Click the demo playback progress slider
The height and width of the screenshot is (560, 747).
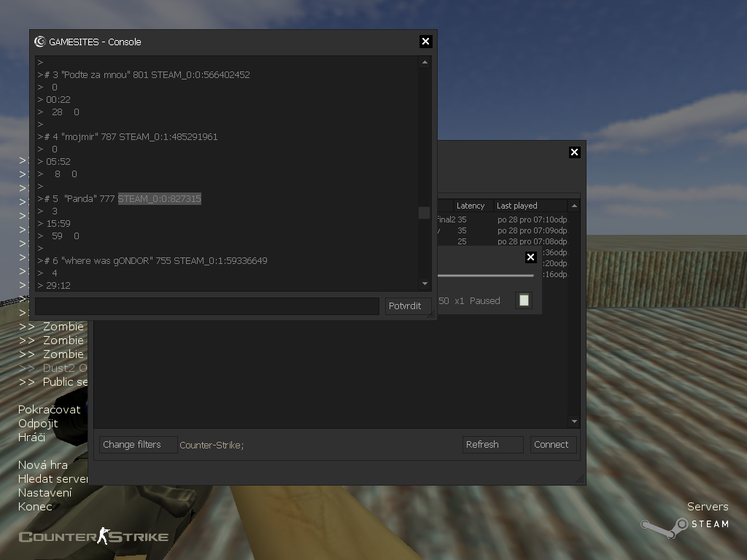[x=485, y=276]
